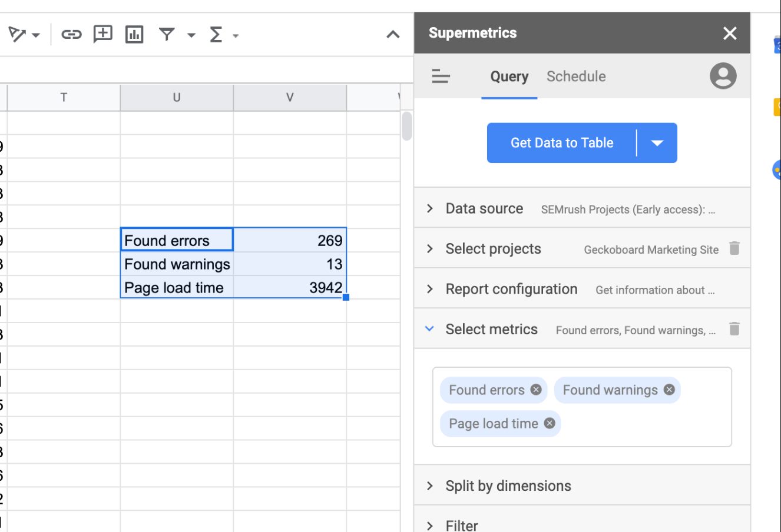Delete the selected projects with trash icon
The image size is (781, 532).
point(734,248)
